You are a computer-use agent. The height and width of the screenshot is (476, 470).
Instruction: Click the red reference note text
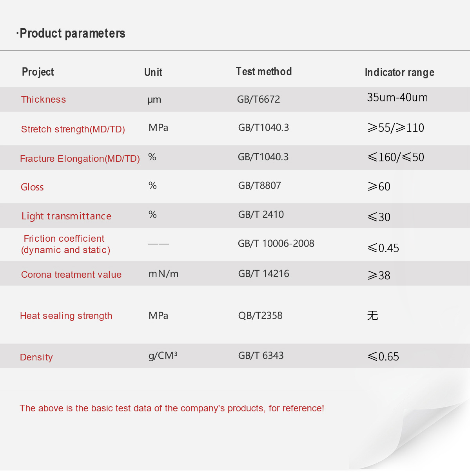click(x=172, y=408)
